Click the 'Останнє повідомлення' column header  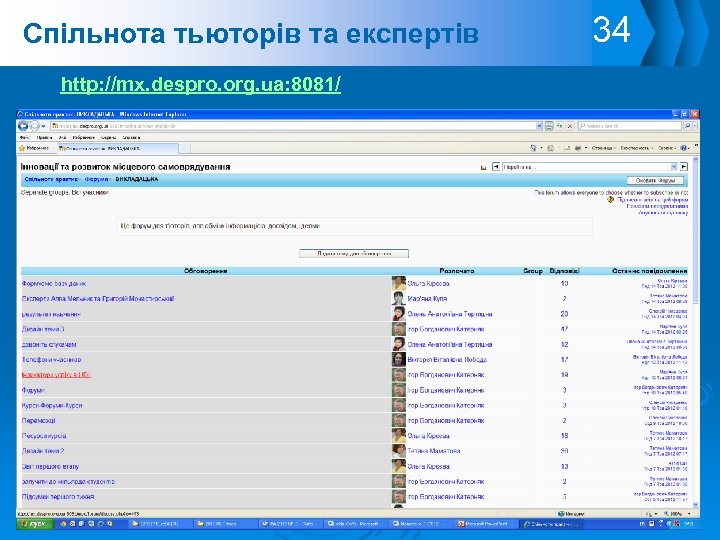[x=649, y=271]
